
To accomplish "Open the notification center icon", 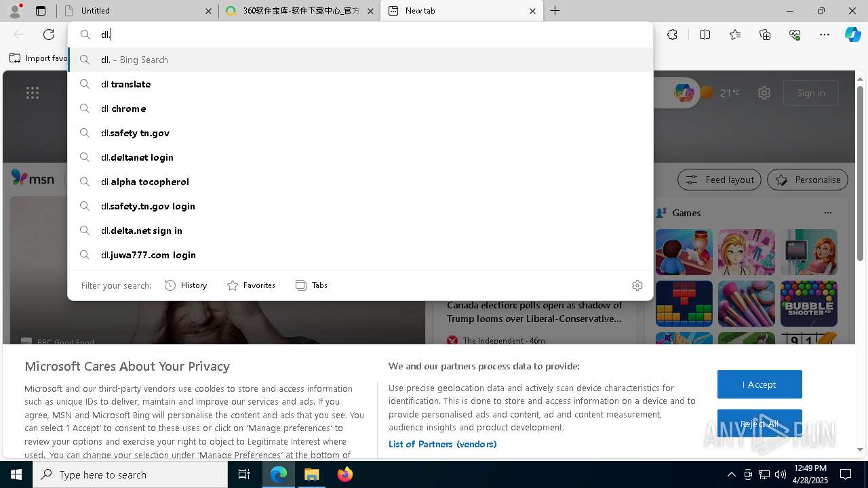I will pos(846,474).
